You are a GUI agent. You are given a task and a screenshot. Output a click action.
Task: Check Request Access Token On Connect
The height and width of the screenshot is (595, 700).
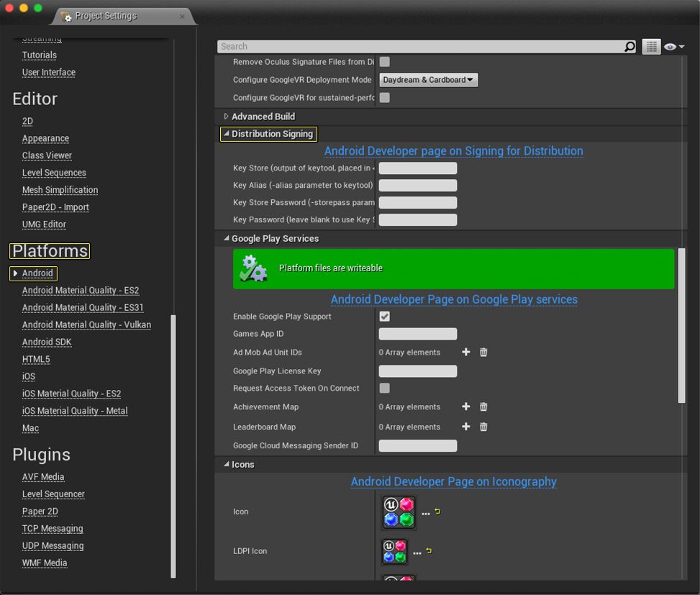(385, 389)
